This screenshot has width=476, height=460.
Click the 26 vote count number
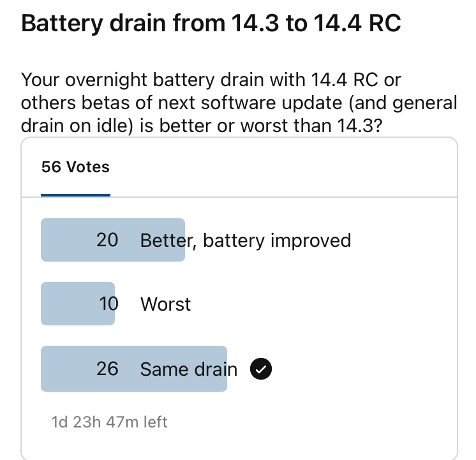click(x=107, y=369)
